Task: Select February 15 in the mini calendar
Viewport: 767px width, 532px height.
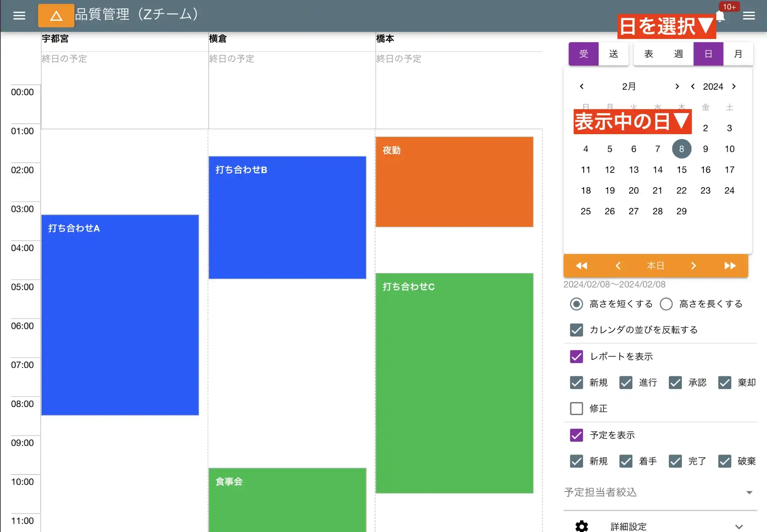Action: pyautogui.click(x=681, y=170)
